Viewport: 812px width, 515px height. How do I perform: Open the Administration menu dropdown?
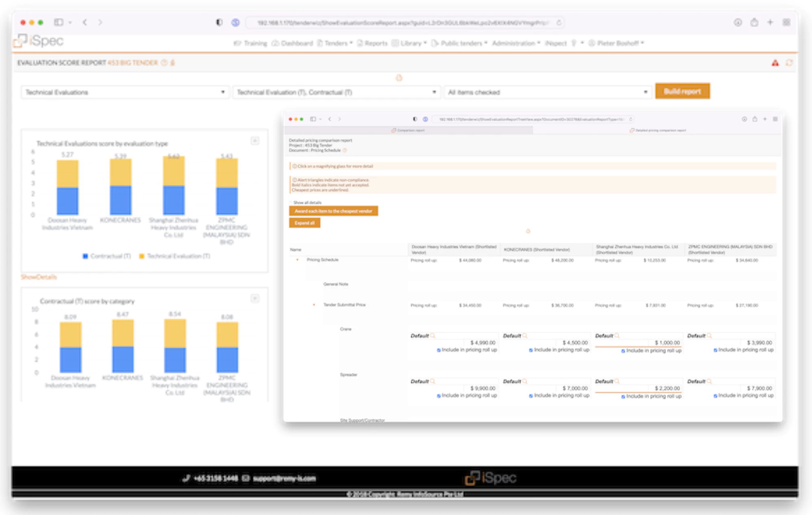tap(516, 43)
